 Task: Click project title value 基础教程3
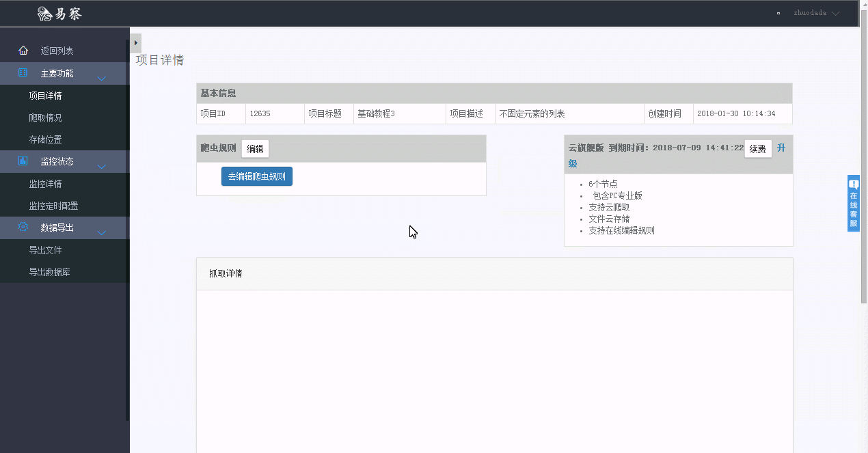tap(376, 113)
